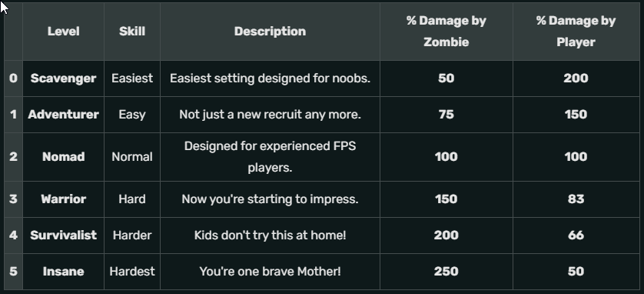Click 'Kids don't try this at home!' description

click(x=270, y=236)
